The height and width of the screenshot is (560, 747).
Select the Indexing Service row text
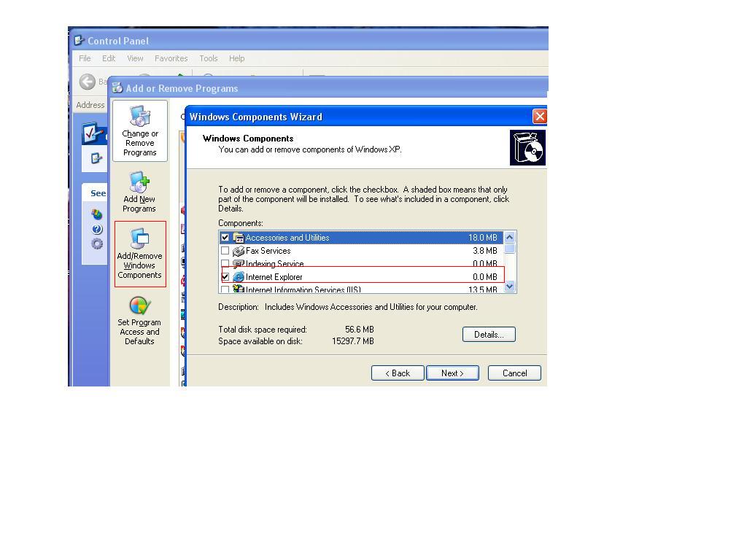[x=275, y=264]
